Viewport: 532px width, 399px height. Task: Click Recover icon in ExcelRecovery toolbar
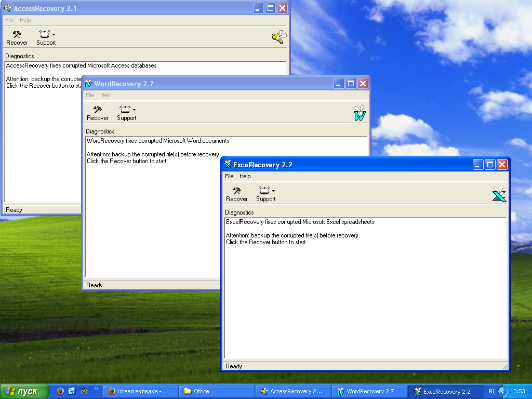pyautogui.click(x=236, y=191)
